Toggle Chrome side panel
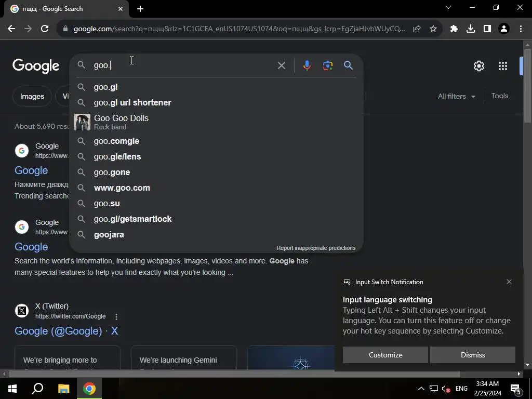This screenshot has height=399, width=532. tap(487, 29)
